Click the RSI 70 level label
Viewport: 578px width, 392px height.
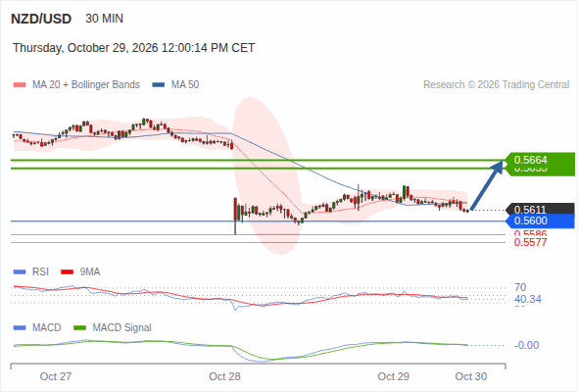(x=520, y=287)
